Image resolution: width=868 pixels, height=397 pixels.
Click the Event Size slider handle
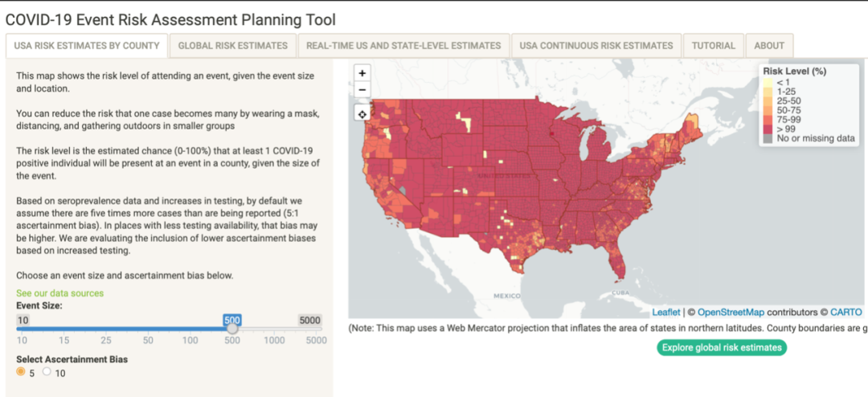tap(232, 328)
